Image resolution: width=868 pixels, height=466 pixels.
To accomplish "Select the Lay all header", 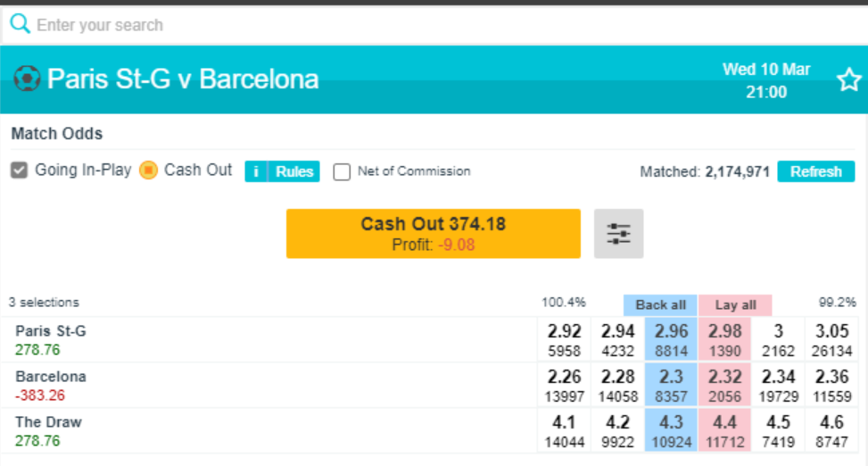I will [735, 304].
